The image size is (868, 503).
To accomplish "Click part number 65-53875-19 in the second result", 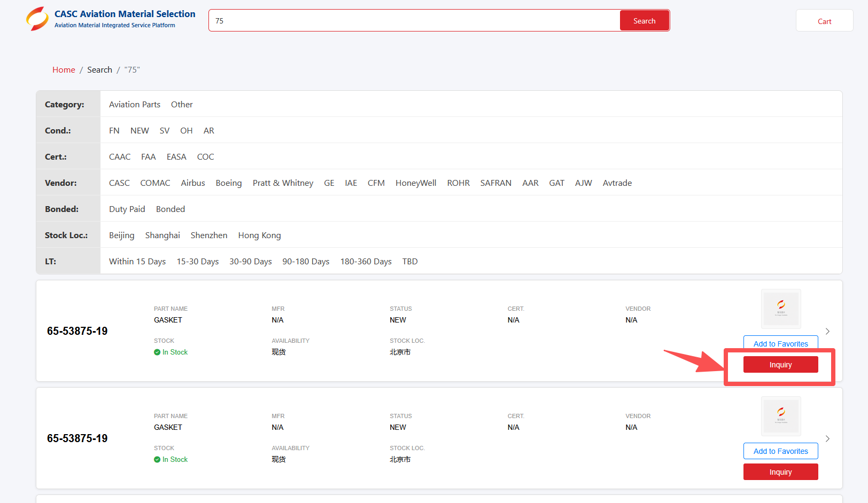I will (x=77, y=438).
